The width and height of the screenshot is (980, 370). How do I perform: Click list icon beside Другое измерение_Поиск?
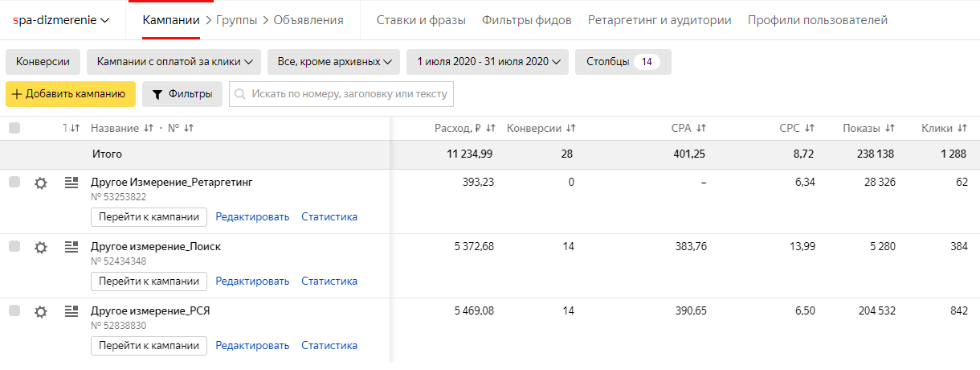coord(71,247)
